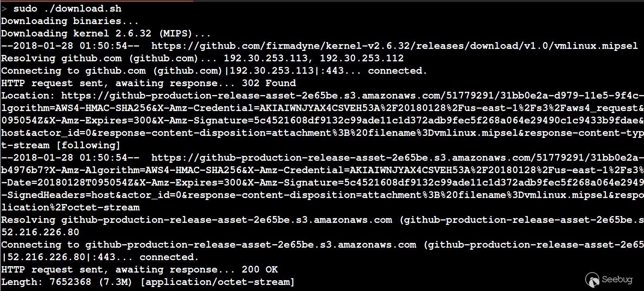Click the '200 OK' response status
This screenshot has height=291, width=644.
click(x=260, y=269)
